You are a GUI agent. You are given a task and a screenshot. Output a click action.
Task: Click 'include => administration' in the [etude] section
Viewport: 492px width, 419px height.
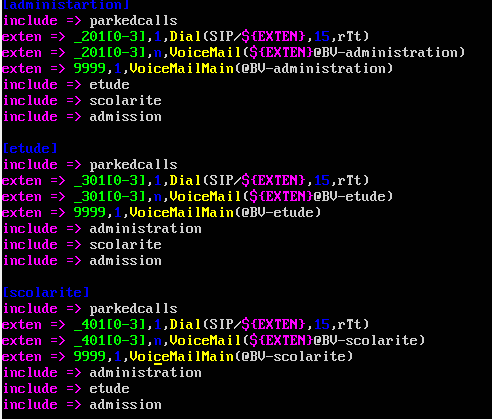102,229
